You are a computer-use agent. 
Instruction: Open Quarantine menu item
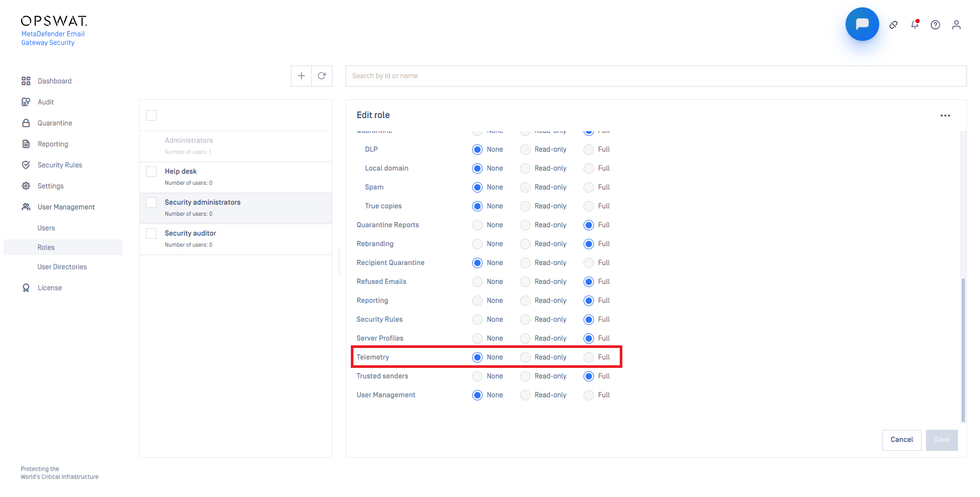pyautogui.click(x=55, y=123)
